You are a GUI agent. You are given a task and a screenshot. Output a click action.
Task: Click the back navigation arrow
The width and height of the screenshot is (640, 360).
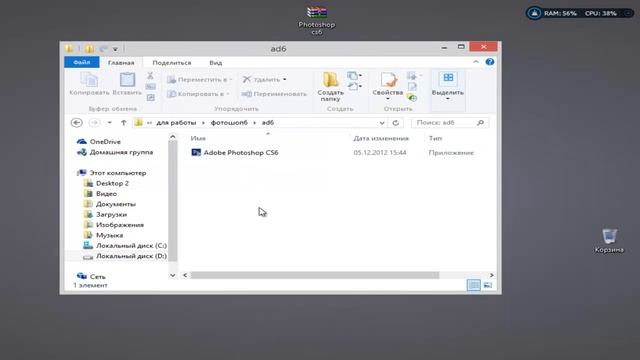76,122
